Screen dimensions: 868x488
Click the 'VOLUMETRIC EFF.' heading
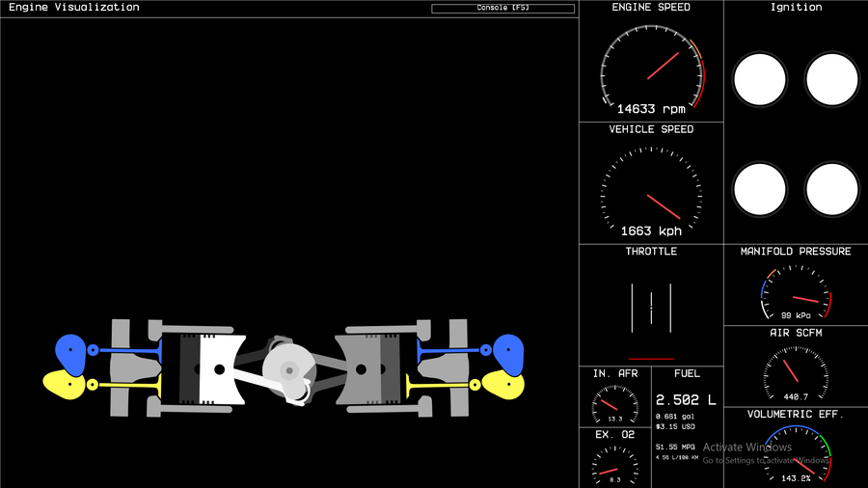796,414
